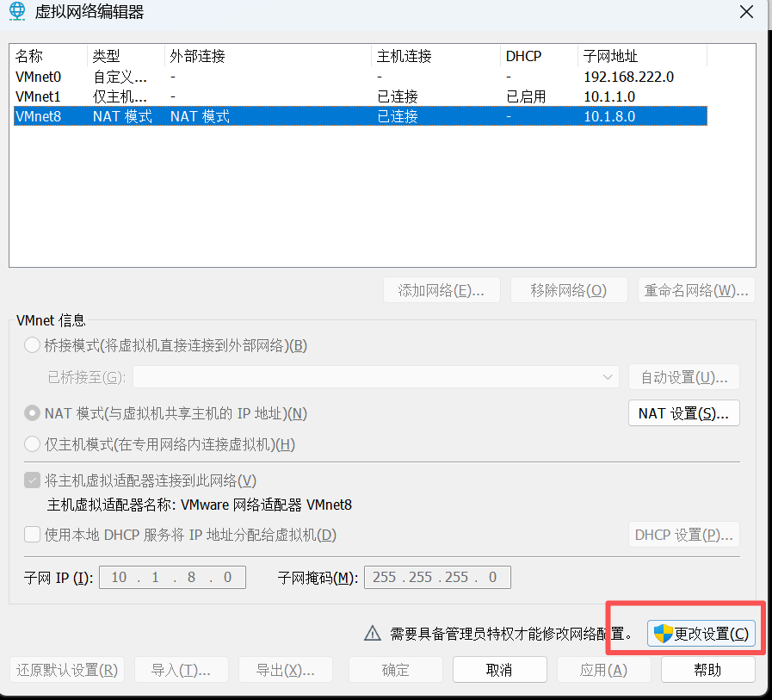
Task: Click the 应用(A) button
Action: (x=603, y=670)
